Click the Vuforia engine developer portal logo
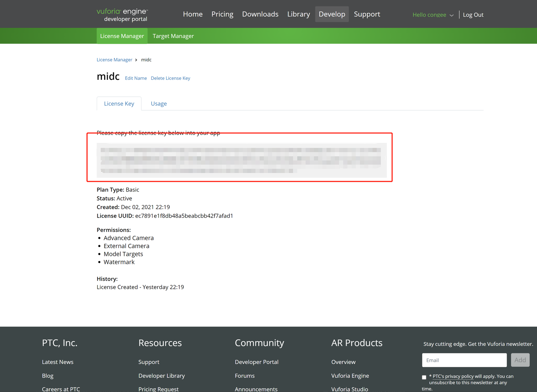The height and width of the screenshot is (392, 537). tap(122, 15)
